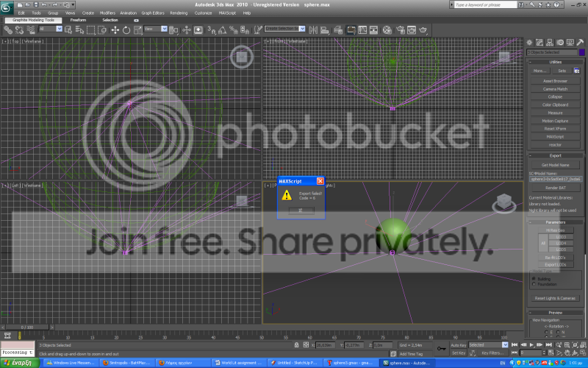Toggle the Percent Snap button
This screenshot has height=368, width=588.
tap(234, 29)
